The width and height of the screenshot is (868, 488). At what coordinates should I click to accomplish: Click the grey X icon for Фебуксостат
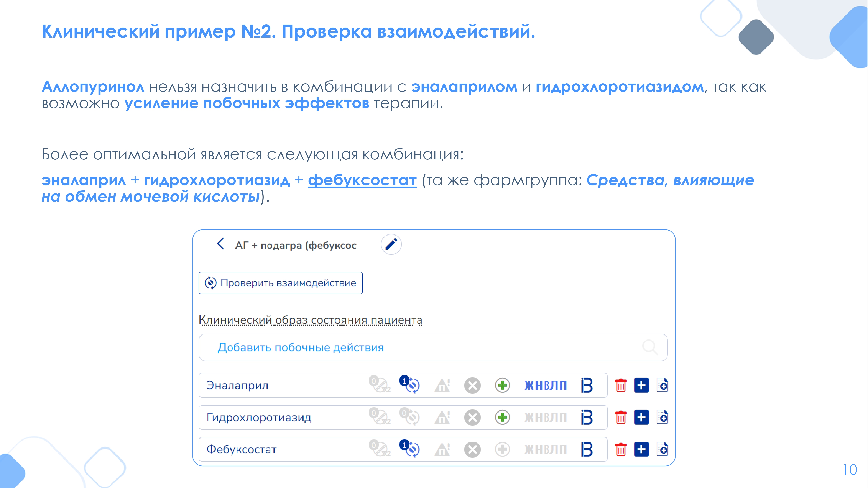(x=472, y=449)
